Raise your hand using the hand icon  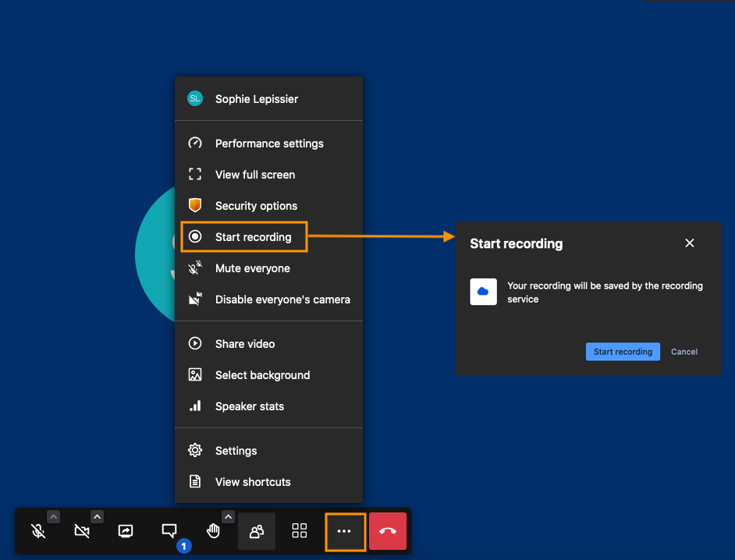[x=213, y=531]
